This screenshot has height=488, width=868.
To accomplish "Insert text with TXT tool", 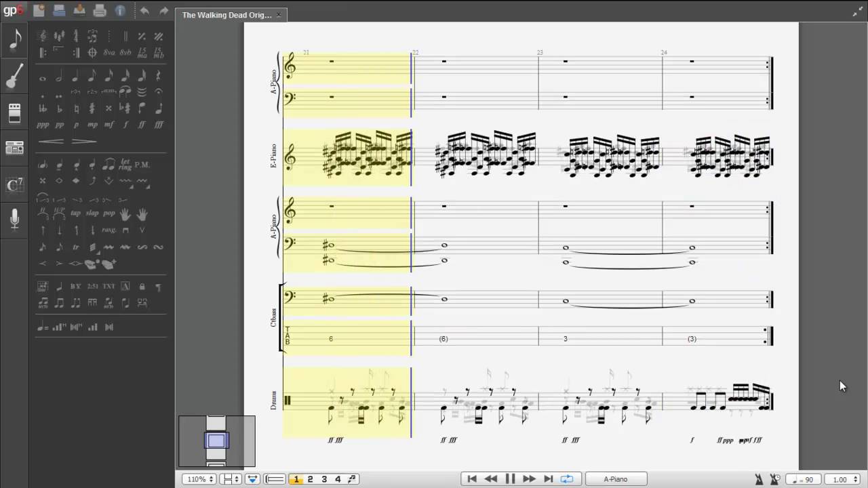I will coord(109,287).
